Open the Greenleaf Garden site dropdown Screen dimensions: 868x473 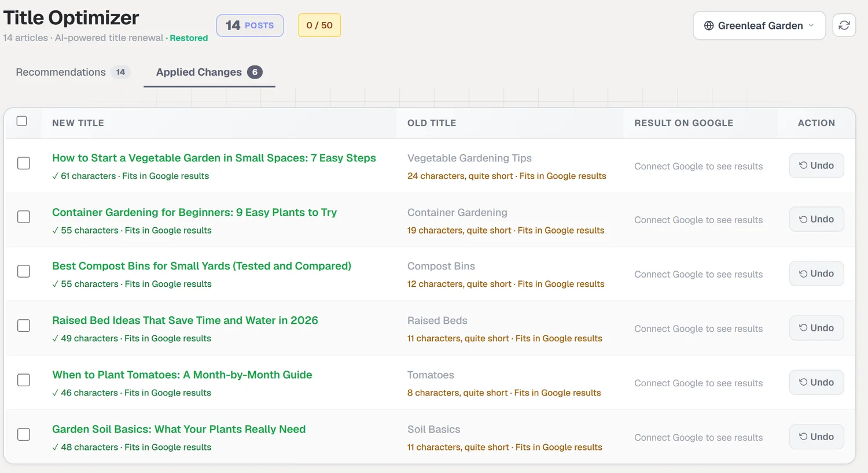click(x=759, y=25)
